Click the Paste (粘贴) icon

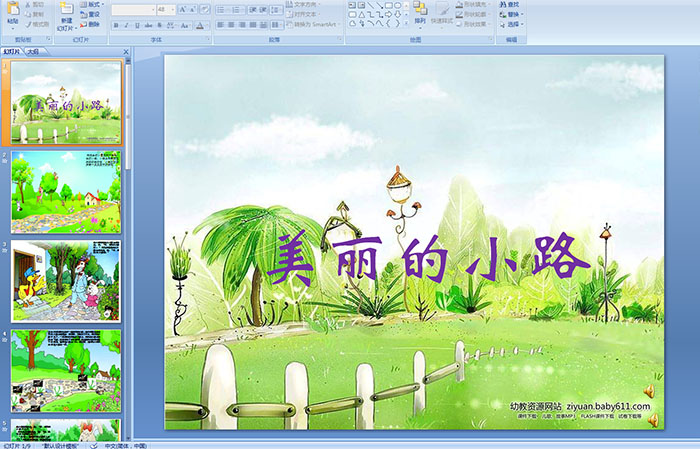13,8
